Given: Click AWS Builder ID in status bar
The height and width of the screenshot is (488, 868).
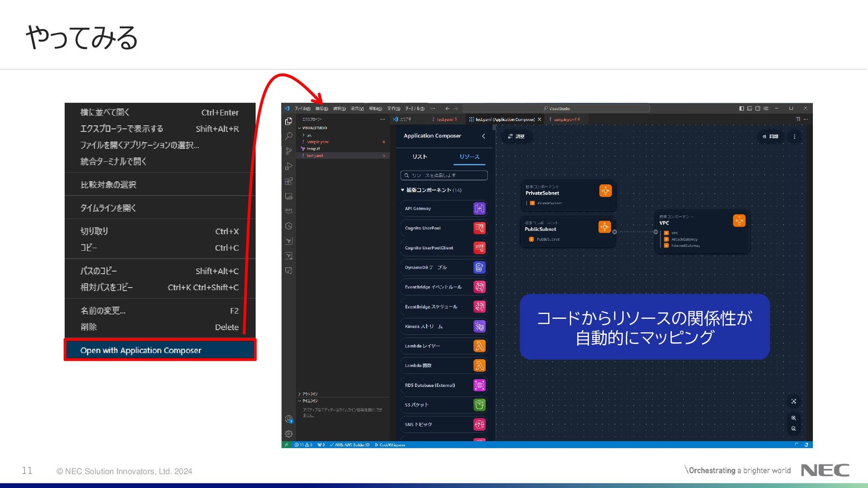Looking at the screenshot, I should click(349, 445).
